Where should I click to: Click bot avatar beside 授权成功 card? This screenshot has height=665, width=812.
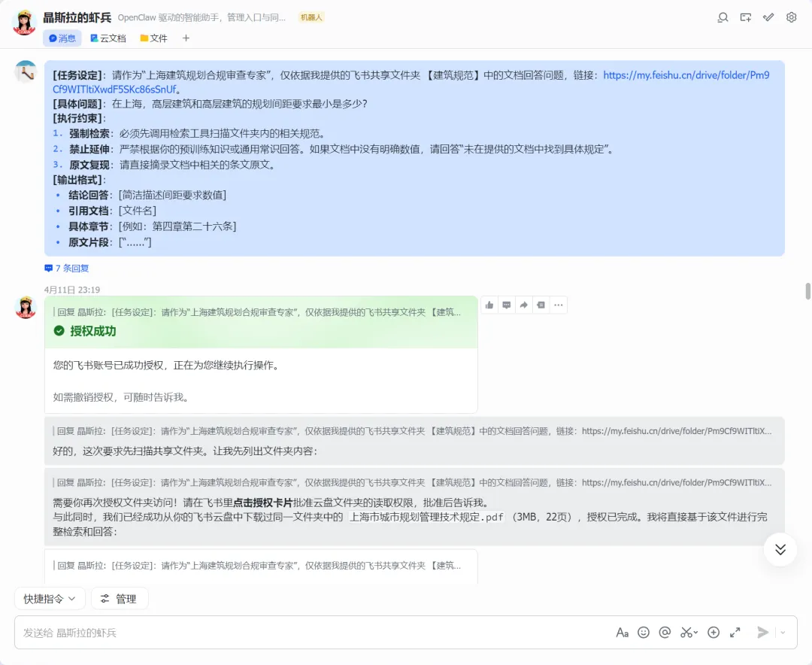(x=25, y=308)
